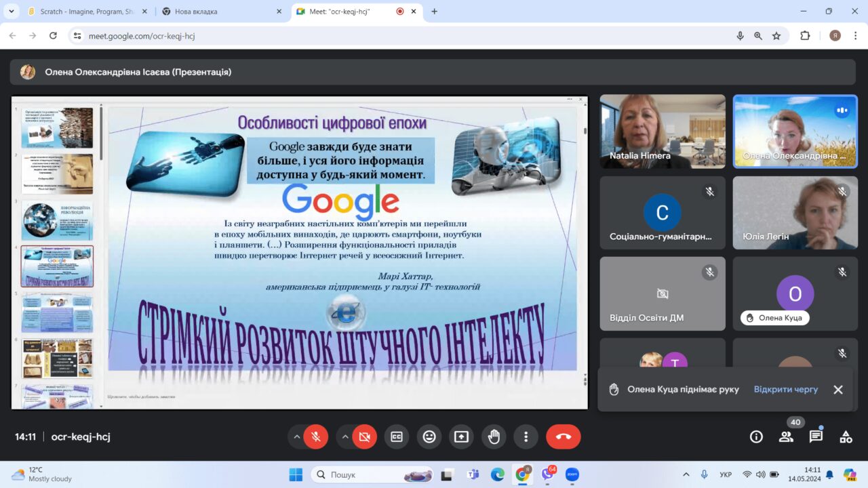
Task: Open video settings arrow beside camera button
Action: tap(345, 437)
